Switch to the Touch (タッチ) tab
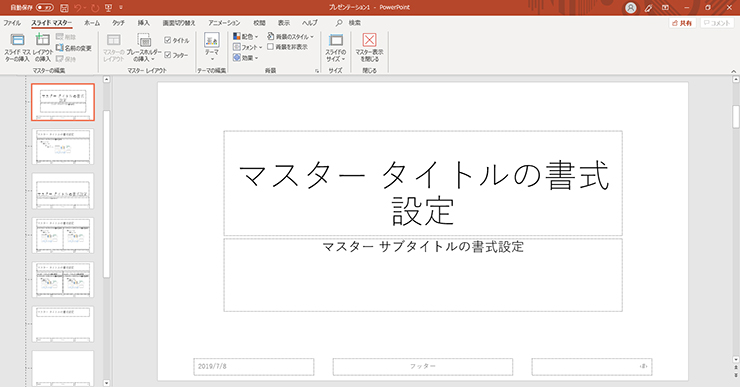 (x=118, y=23)
